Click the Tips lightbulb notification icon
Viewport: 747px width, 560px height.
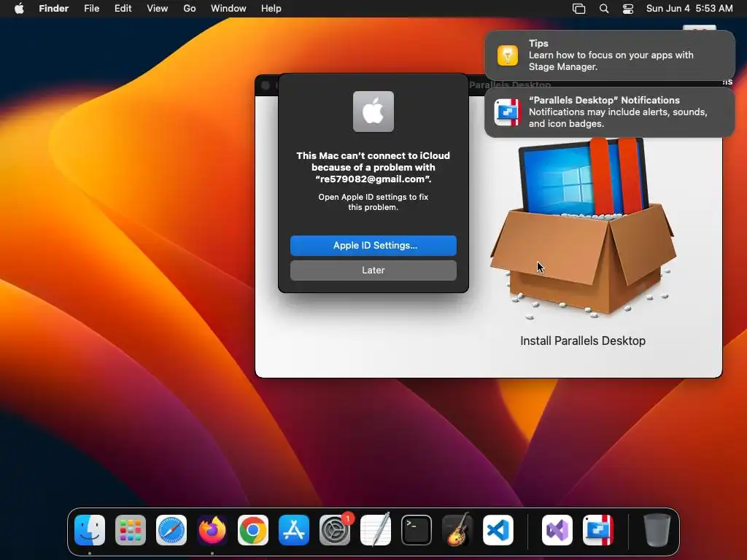508,55
